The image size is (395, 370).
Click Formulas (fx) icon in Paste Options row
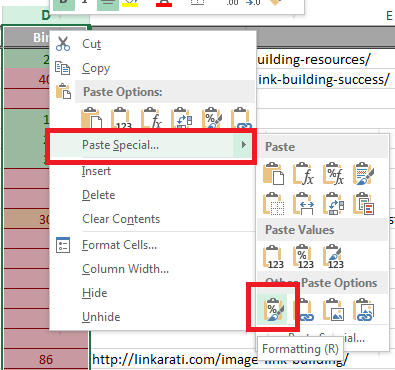click(152, 118)
